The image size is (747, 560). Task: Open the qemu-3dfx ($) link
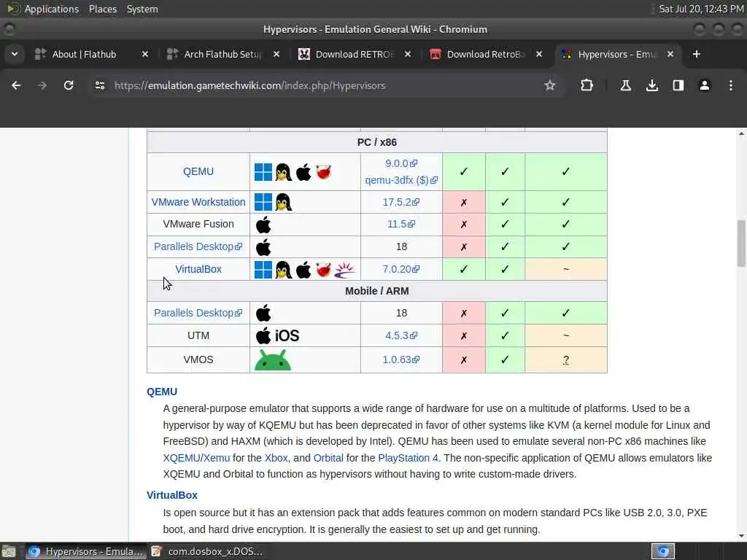pos(401,181)
